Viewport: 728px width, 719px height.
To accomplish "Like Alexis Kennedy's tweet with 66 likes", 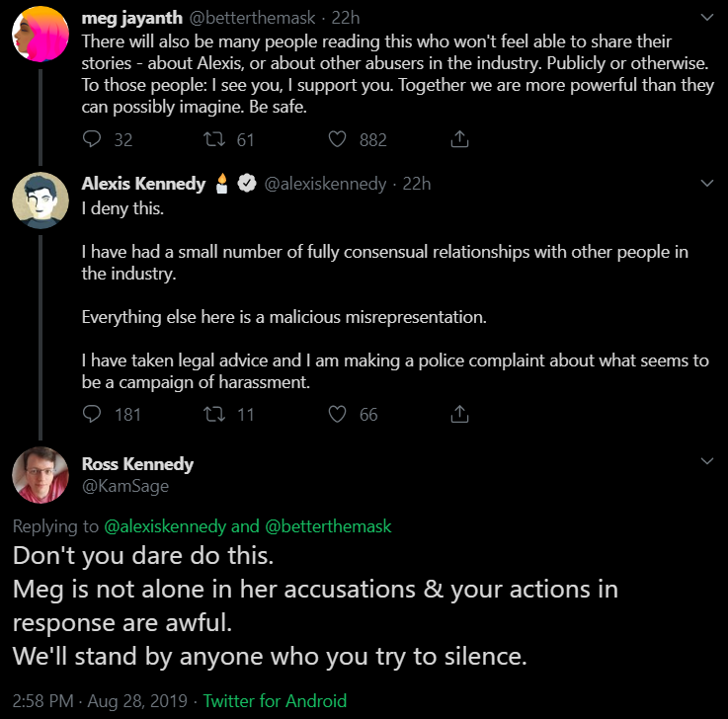I will point(338,414).
